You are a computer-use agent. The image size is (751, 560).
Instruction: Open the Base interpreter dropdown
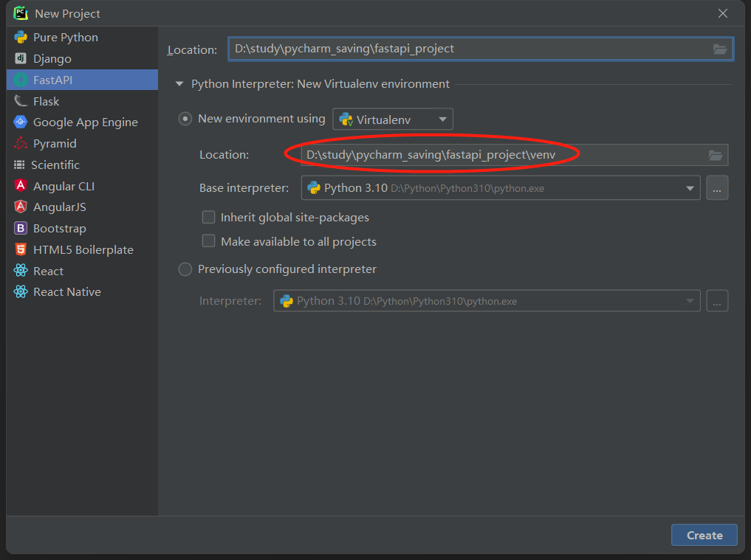pyautogui.click(x=501, y=187)
